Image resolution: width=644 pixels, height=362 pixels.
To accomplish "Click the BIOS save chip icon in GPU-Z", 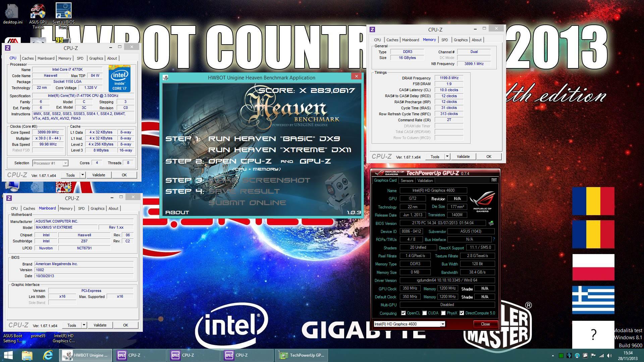I will click(491, 223).
